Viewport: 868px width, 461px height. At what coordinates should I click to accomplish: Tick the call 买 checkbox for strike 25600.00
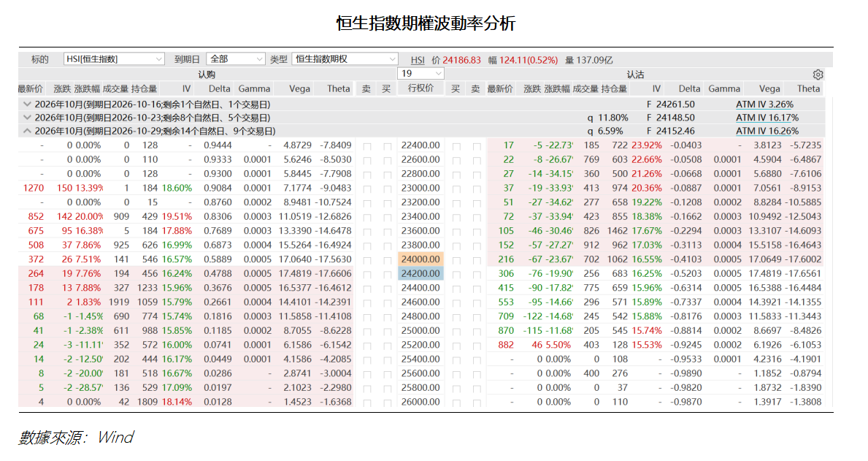[387, 375]
